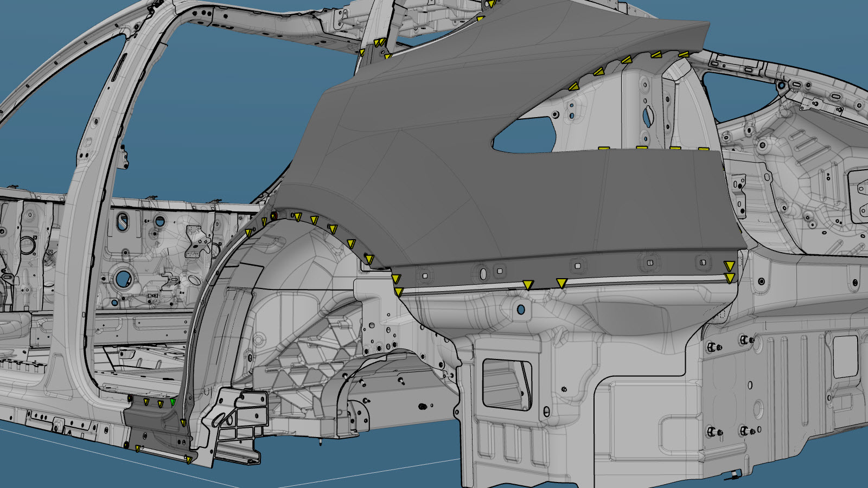Click the slotted oval hole in the C-pillar reinforcement

click(x=647, y=115)
